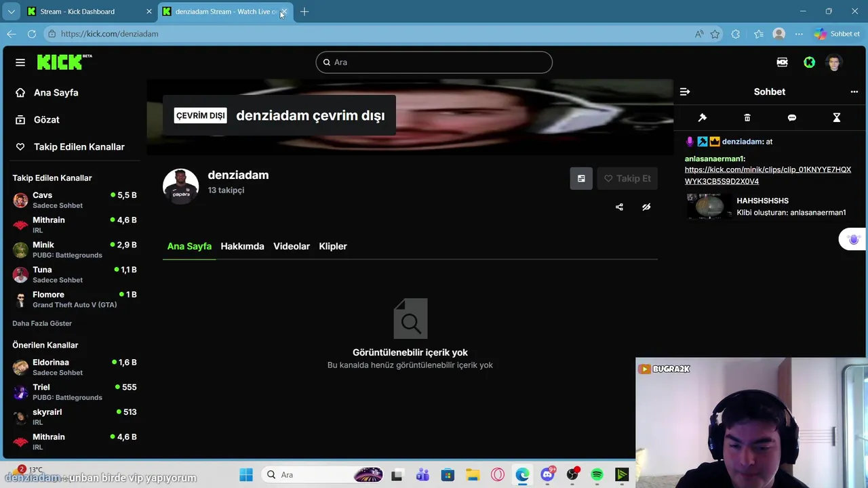This screenshot has height=488, width=868.
Task: Open Mithrain under Takip Edilen Kanallar
Action: click(75, 225)
